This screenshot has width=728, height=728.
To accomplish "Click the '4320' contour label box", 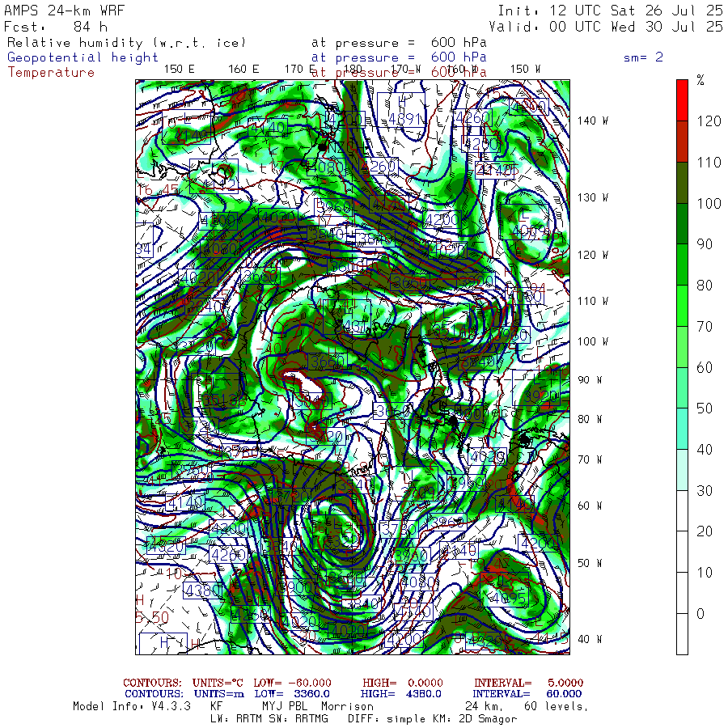I will [166, 545].
